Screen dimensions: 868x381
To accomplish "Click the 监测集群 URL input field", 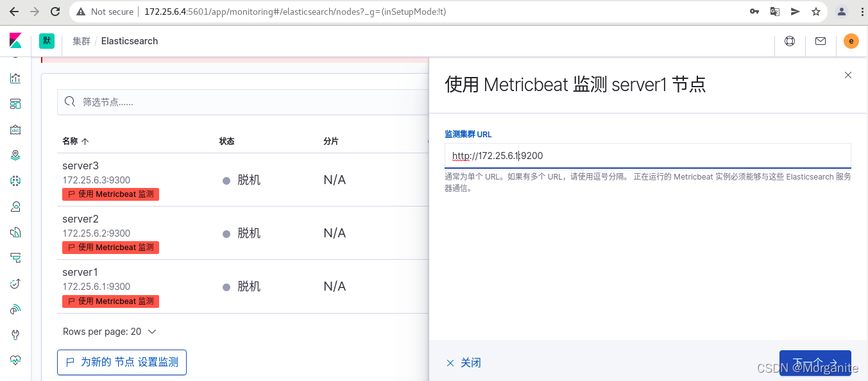I will (648, 156).
